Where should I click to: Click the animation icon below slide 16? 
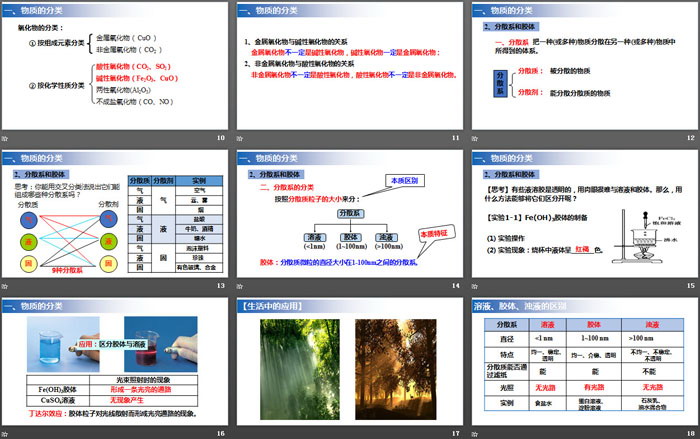point(6,432)
